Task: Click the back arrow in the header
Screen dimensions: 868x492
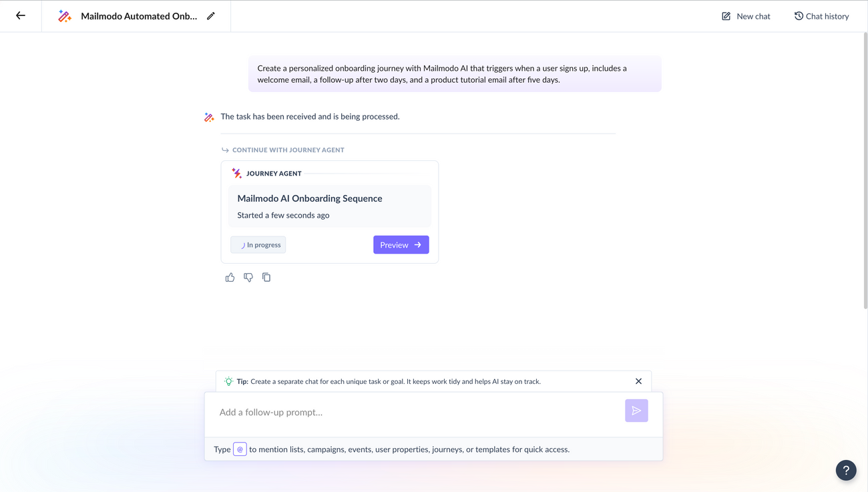Action: point(21,16)
